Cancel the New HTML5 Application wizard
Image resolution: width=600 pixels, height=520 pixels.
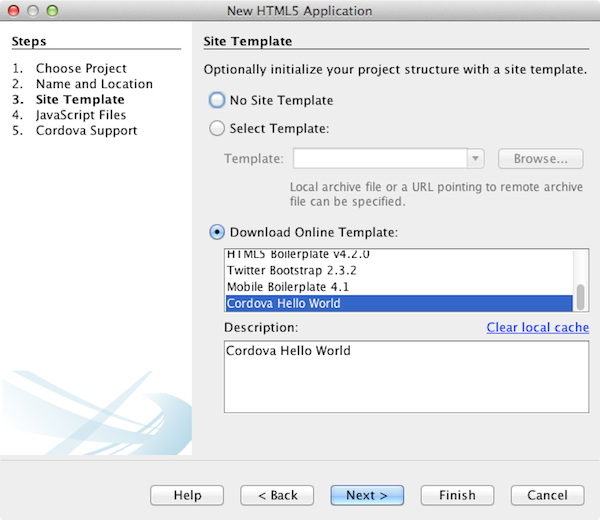(x=547, y=495)
